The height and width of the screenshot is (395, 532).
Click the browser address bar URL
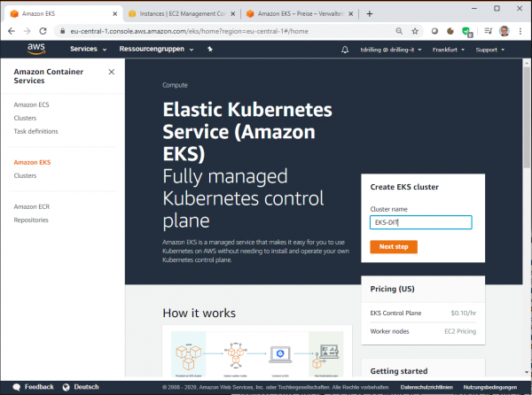(190, 31)
